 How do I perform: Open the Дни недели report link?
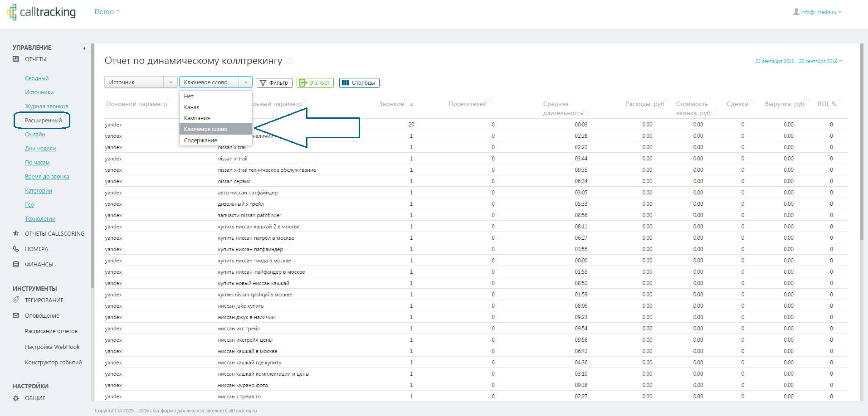(x=40, y=149)
